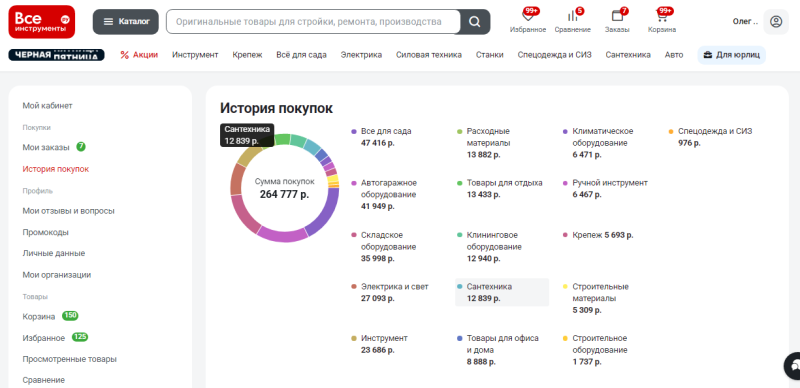Open the Каталог menu button

point(126,22)
